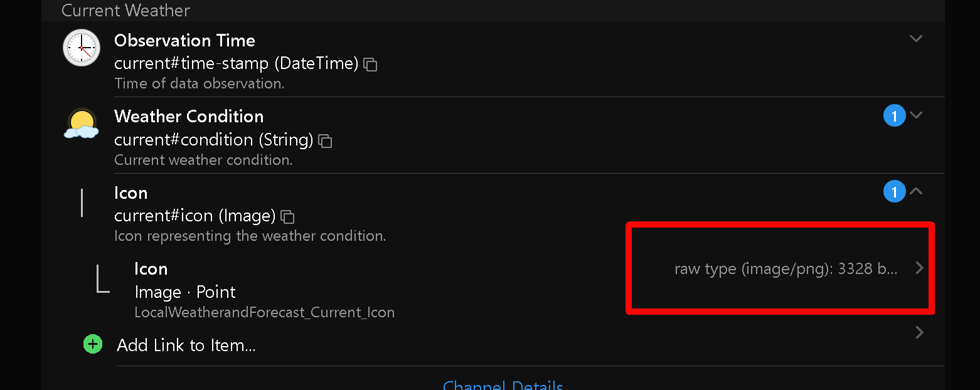
Task: Click the Add Link to Item row arrow
Action: coord(919,332)
